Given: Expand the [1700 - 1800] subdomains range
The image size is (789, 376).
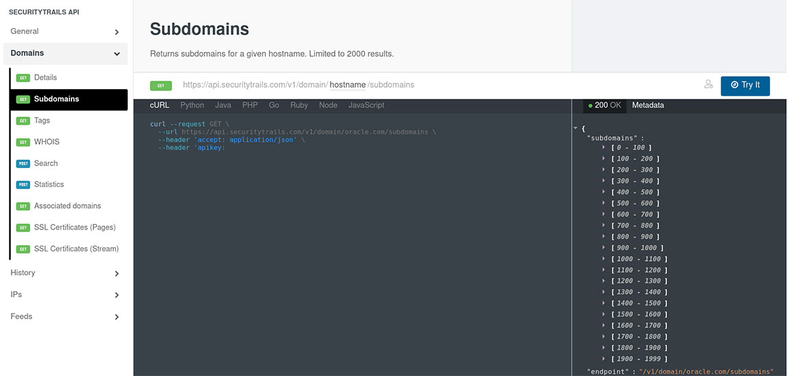Looking at the screenshot, I should [x=604, y=337].
